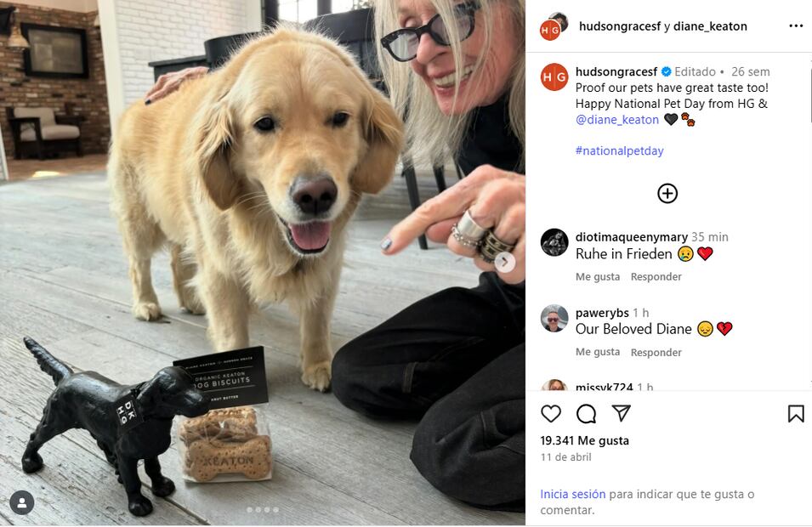Open comments with speech bubble icon
The height and width of the screenshot is (527, 812).
586,414
